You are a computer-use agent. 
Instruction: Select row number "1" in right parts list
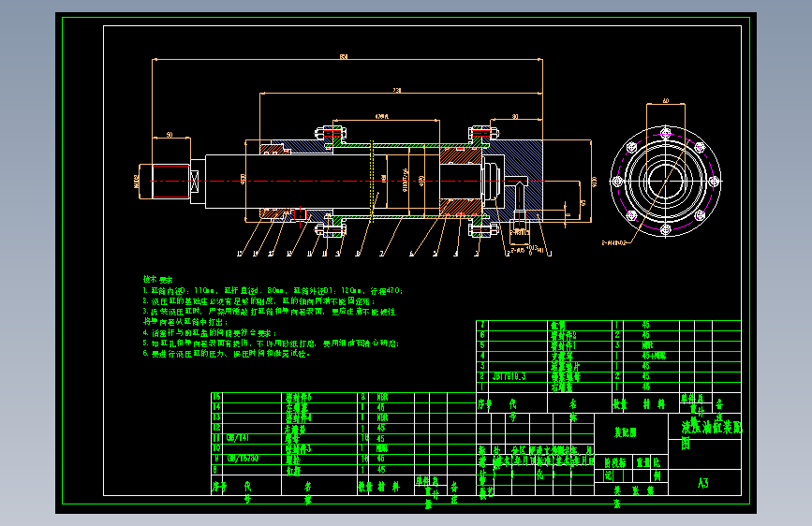tap(482, 387)
